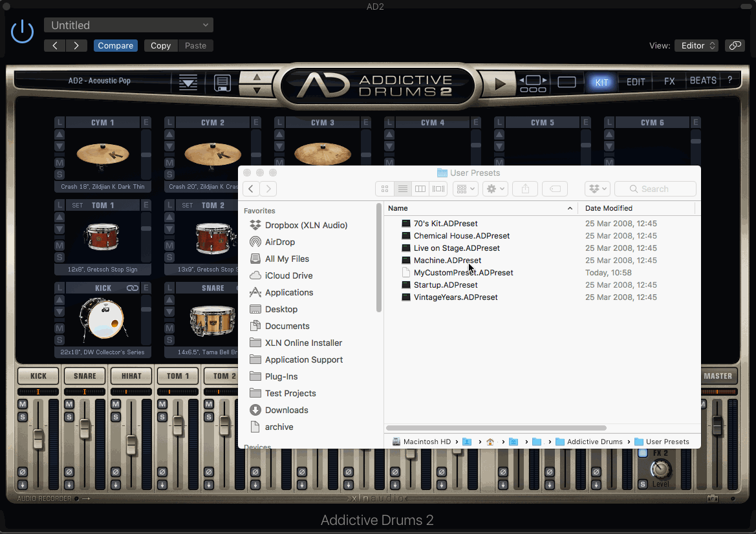Go to next plug-in setting arrow
Image resolution: width=756 pixels, height=534 pixels.
[76, 45]
